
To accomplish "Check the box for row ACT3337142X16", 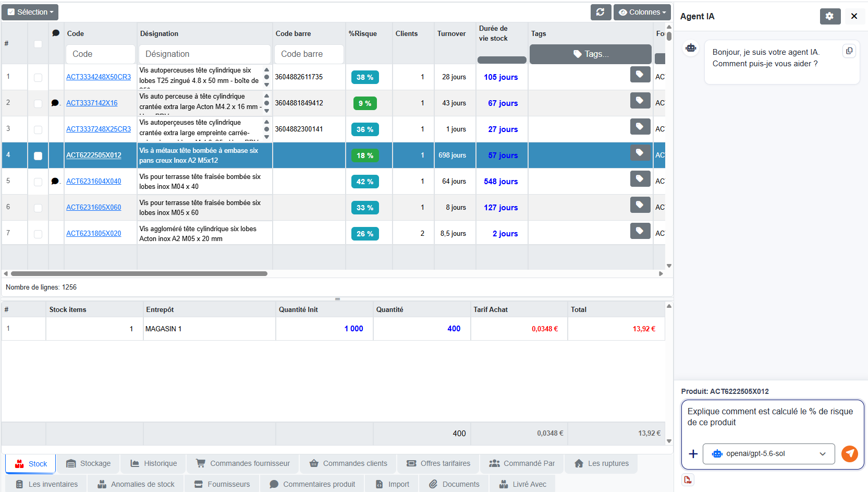I will 38,103.
